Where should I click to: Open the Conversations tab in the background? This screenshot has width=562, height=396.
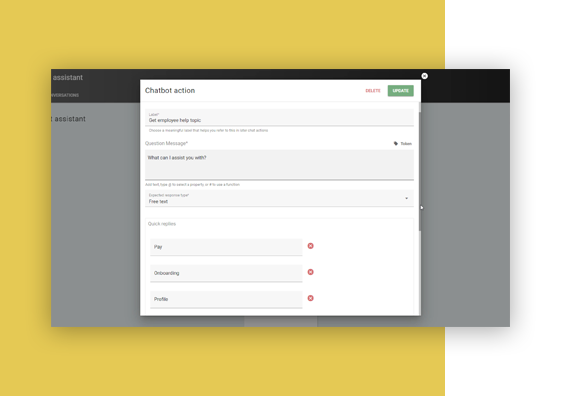pyautogui.click(x=65, y=95)
